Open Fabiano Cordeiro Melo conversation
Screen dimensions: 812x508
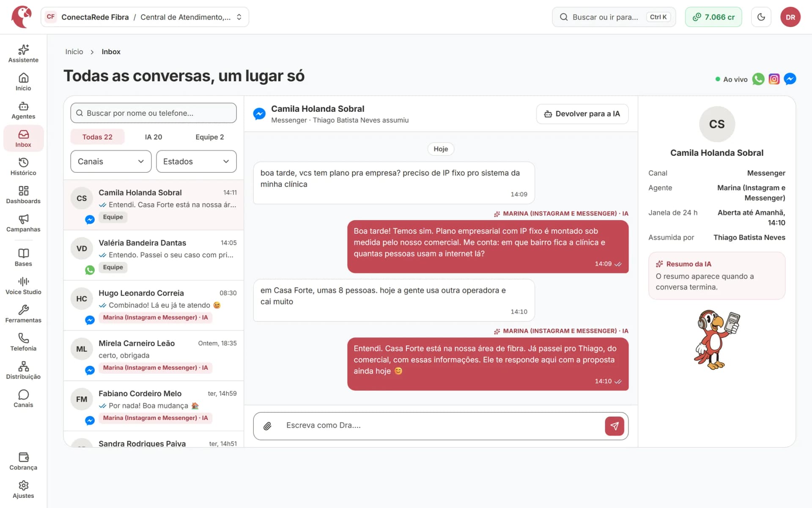pos(154,406)
